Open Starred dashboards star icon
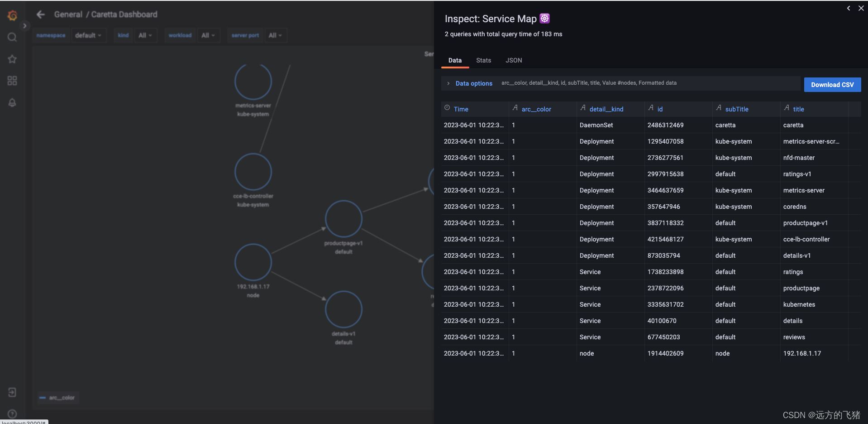868x424 pixels. 12,59
